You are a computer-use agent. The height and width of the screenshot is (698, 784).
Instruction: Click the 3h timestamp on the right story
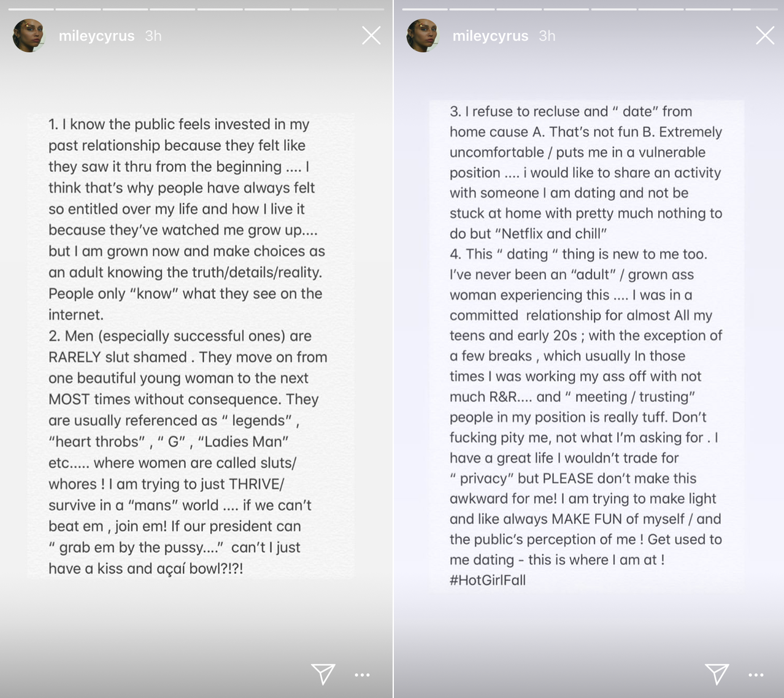tap(547, 36)
